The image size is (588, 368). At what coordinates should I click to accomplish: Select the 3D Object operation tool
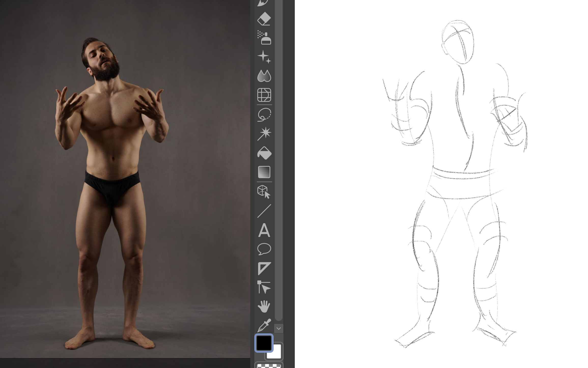264,192
